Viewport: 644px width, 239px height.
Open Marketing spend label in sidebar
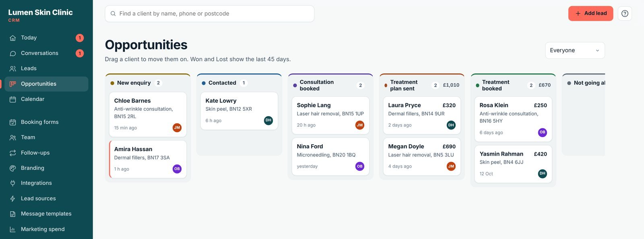[x=43, y=229]
